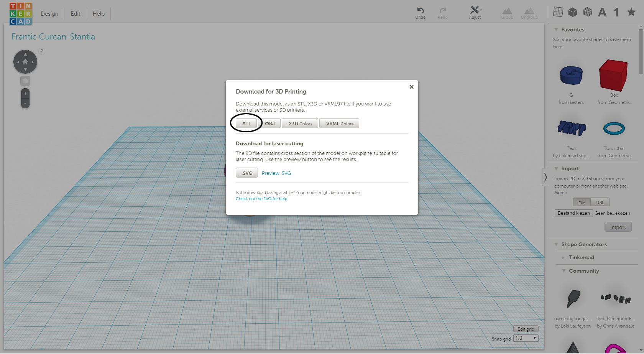Viewport: 644px width, 354px height.
Task: Collapse the Favorites section
Action: pos(556,30)
